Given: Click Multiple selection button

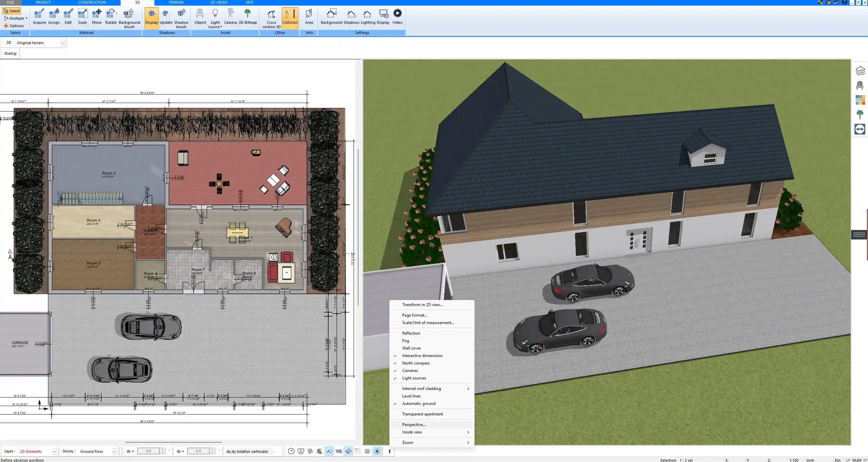Looking at the screenshot, I should point(16,18).
